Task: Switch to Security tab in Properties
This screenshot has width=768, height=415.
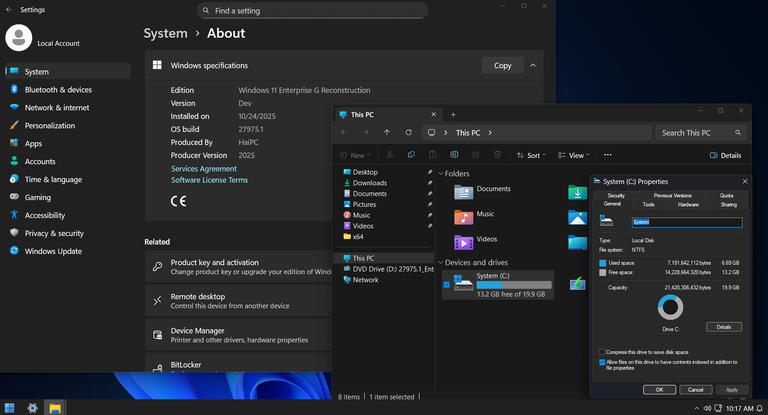Action: [x=616, y=195]
